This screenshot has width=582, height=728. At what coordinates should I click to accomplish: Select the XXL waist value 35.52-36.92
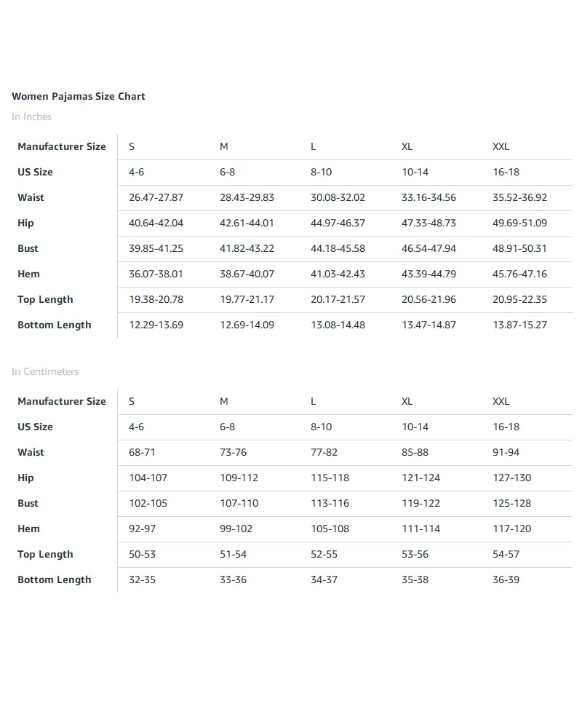tap(519, 197)
